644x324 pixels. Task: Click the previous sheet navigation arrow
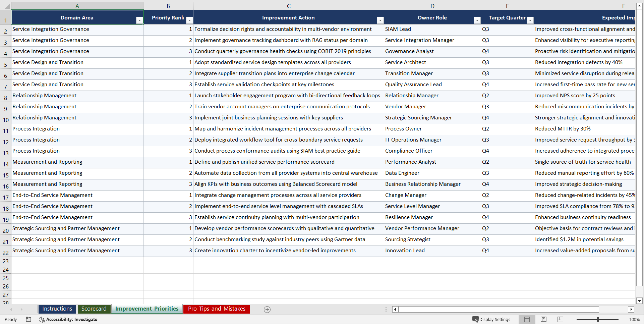coord(12,309)
